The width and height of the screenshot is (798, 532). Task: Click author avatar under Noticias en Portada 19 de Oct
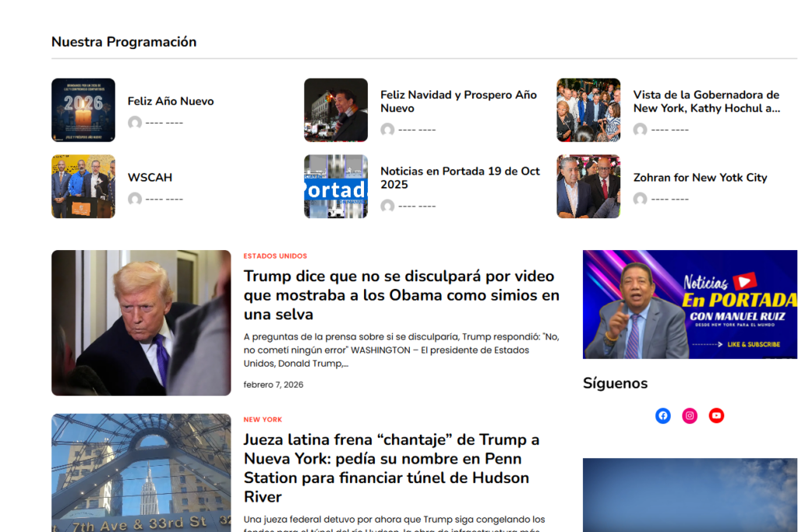click(x=387, y=206)
